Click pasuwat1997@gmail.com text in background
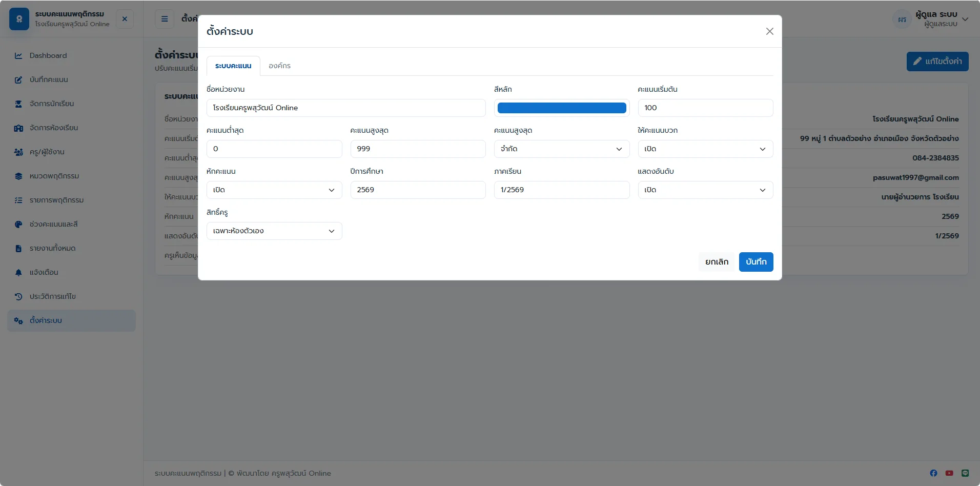 pos(915,177)
